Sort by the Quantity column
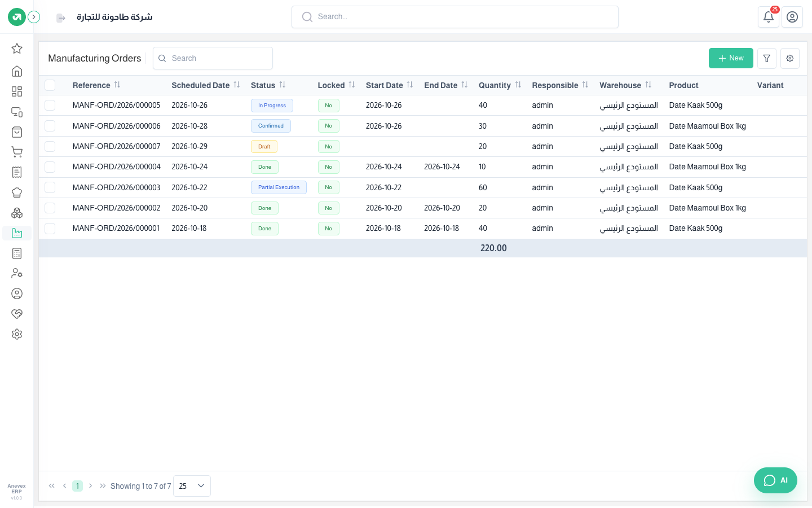812x508 pixels. point(518,85)
